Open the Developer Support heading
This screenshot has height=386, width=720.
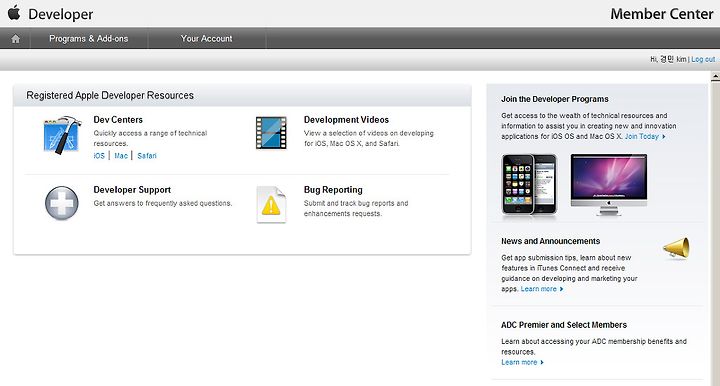point(132,190)
